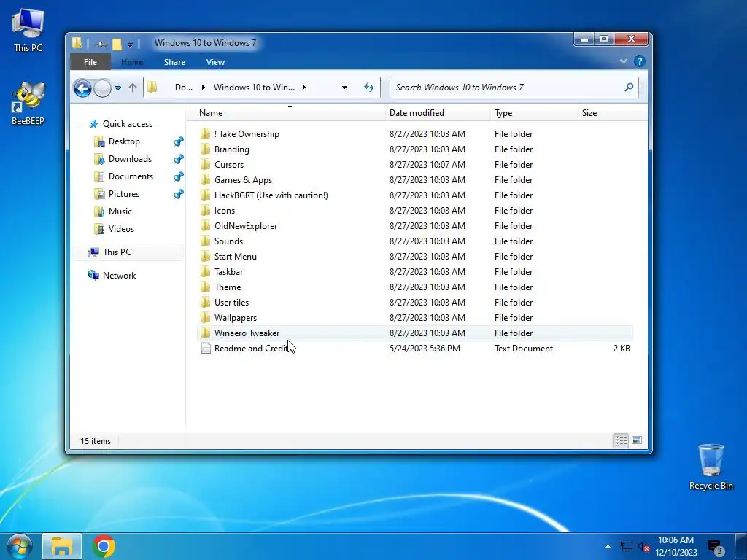This screenshot has width=747, height=560.
Task: Select the Games & Apps folder icon
Action: tap(205, 179)
